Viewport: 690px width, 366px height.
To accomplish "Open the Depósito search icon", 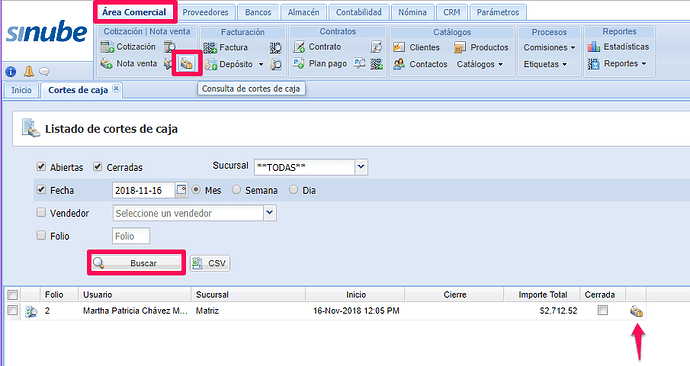I will click(276, 64).
